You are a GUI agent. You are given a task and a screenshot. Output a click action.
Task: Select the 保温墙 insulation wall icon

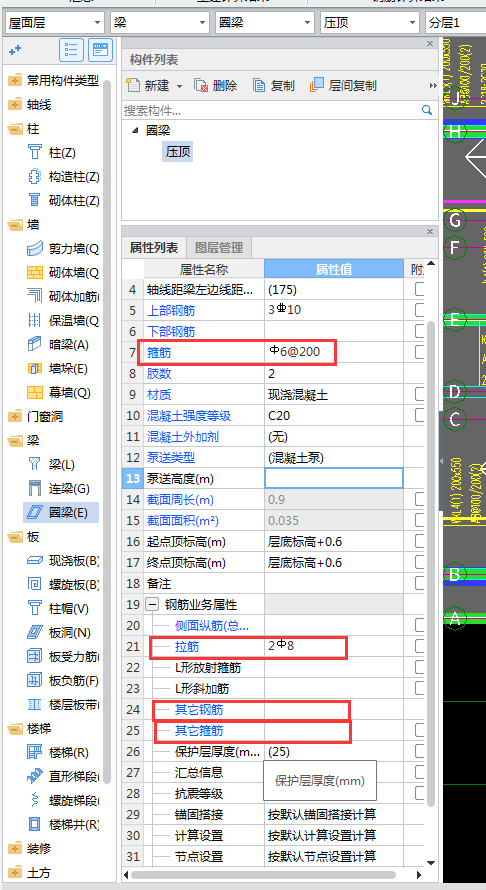(35, 321)
